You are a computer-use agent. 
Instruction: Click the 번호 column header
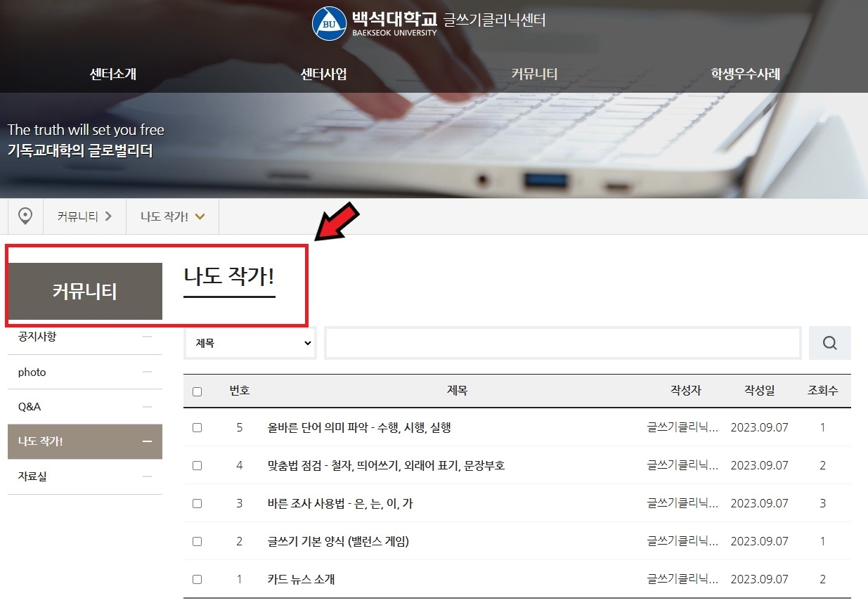pos(240,391)
